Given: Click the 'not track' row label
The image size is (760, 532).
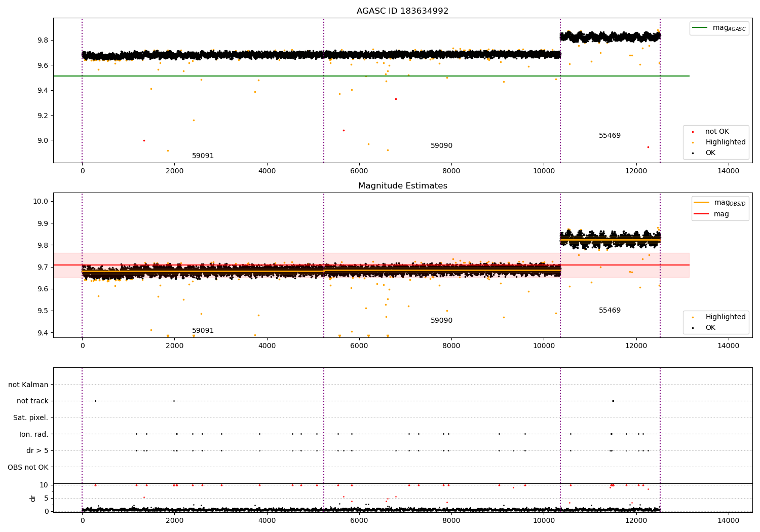Looking at the screenshot, I should [32, 401].
